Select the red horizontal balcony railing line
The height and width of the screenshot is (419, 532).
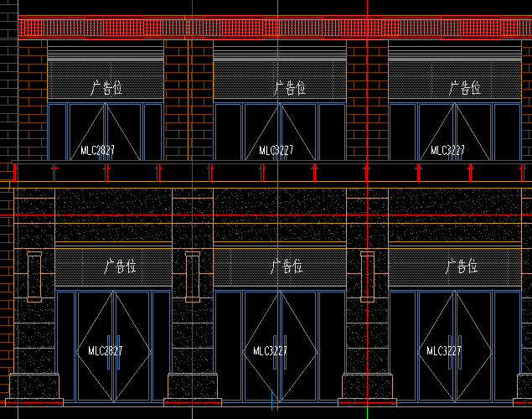click(x=271, y=163)
